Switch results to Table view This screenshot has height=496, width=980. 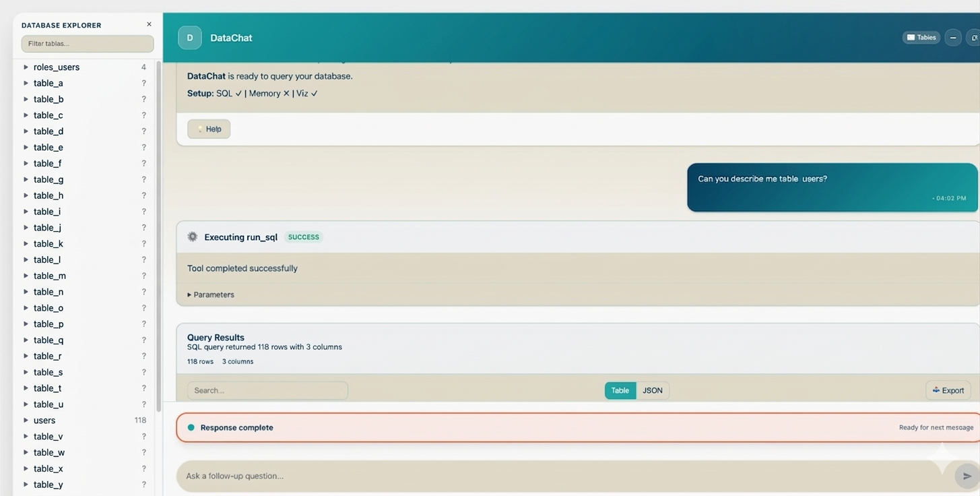tap(620, 390)
